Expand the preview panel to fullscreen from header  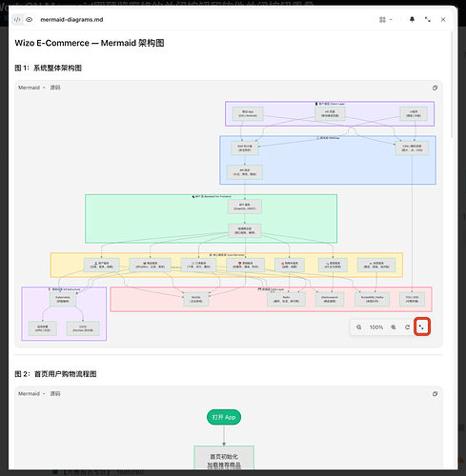[x=428, y=20]
